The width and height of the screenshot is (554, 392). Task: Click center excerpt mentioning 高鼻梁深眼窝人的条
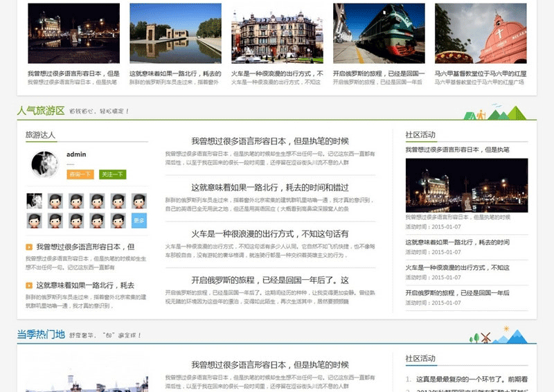270,205
